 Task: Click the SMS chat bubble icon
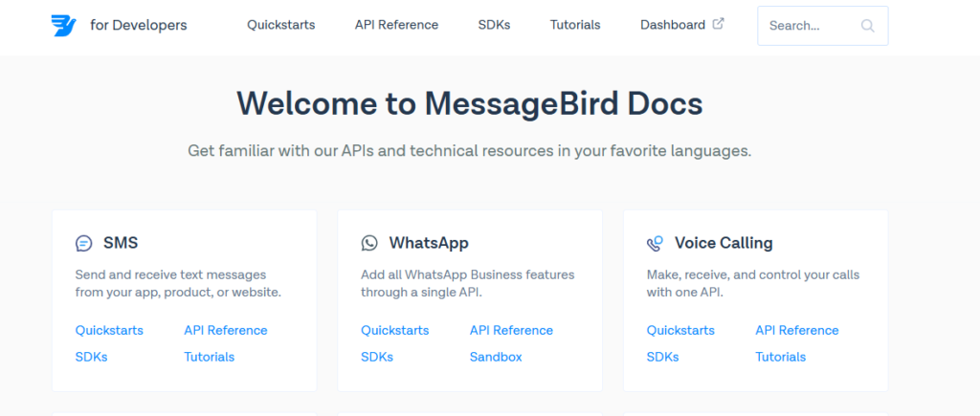point(84,243)
